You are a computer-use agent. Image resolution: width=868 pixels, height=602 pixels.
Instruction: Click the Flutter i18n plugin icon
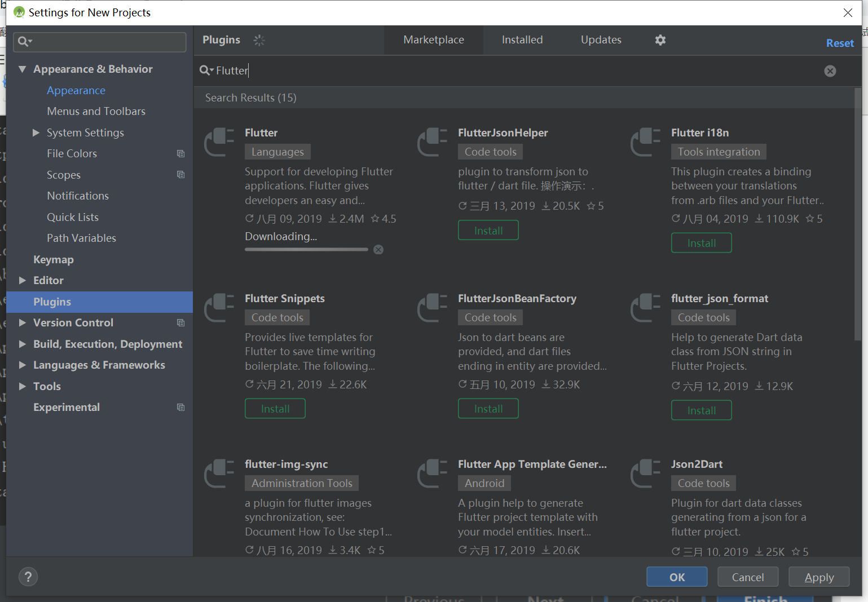(x=645, y=142)
